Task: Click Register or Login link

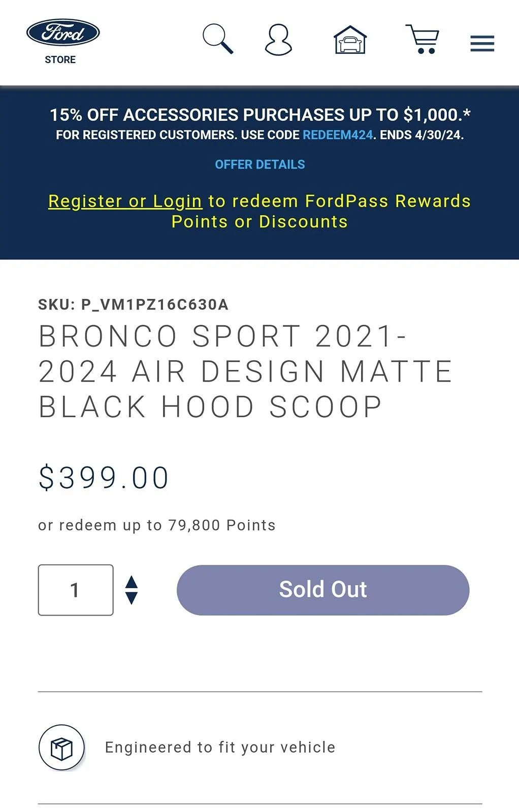Action: [124, 201]
